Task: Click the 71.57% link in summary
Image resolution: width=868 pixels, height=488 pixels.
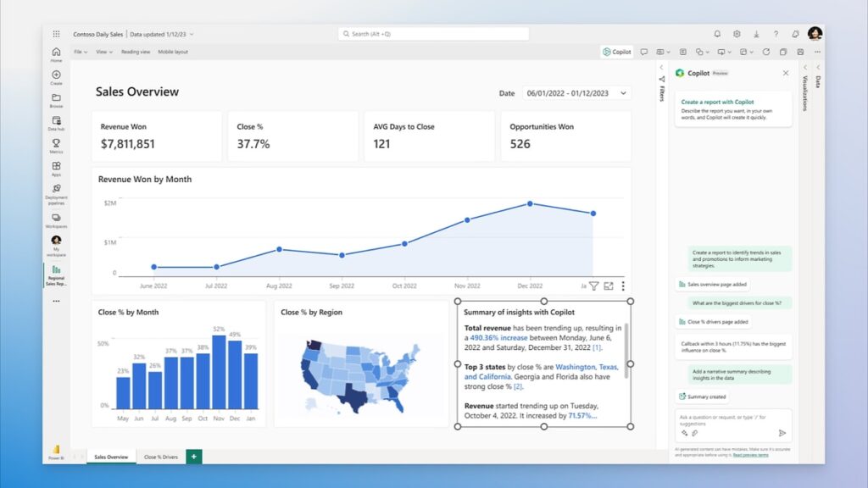Action: [x=582, y=415]
